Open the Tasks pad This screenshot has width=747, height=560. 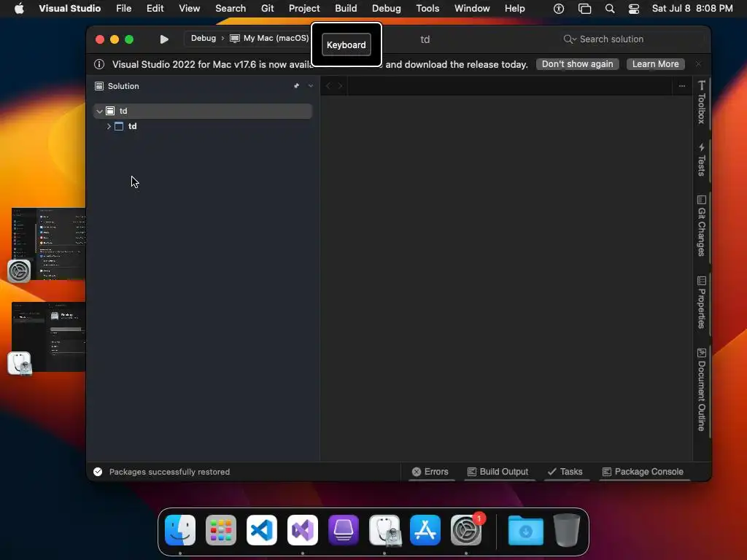tap(565, 472)
